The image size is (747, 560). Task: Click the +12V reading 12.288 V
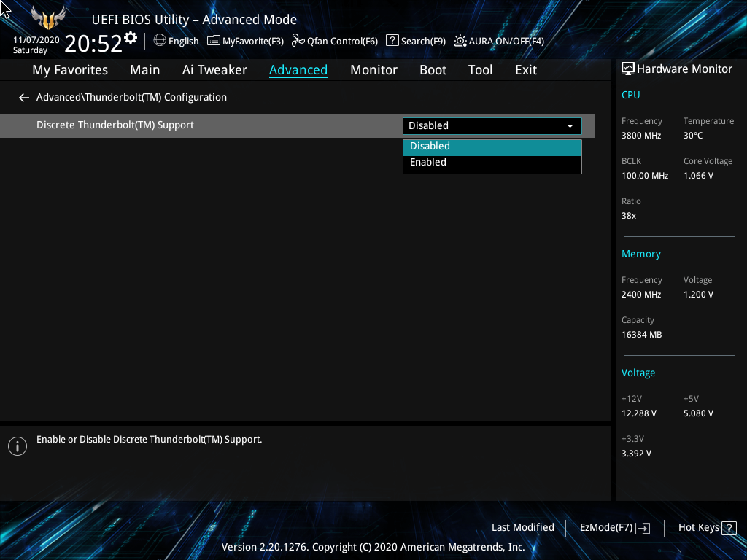point(638,413)
